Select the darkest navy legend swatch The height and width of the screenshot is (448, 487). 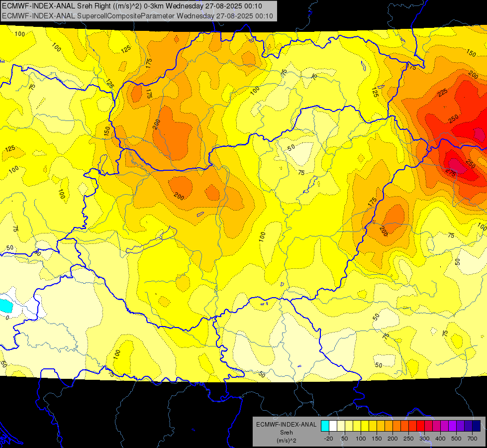[x=477, y=426]
